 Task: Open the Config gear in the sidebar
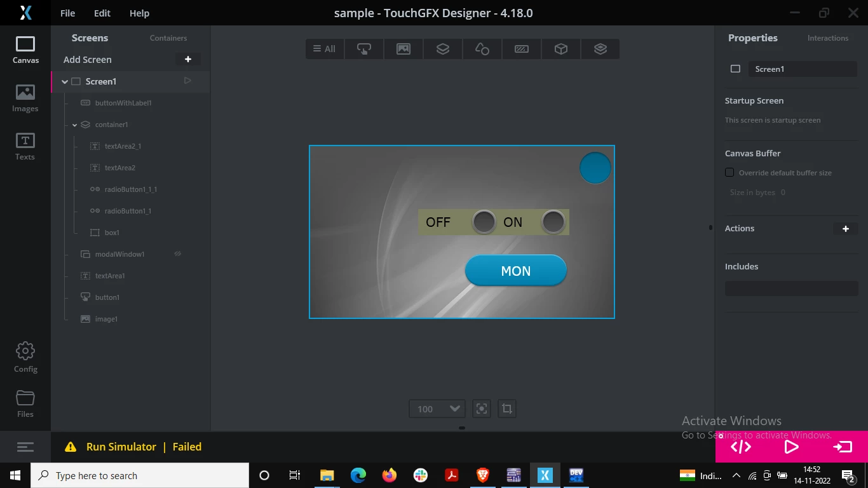pos(25,357)
